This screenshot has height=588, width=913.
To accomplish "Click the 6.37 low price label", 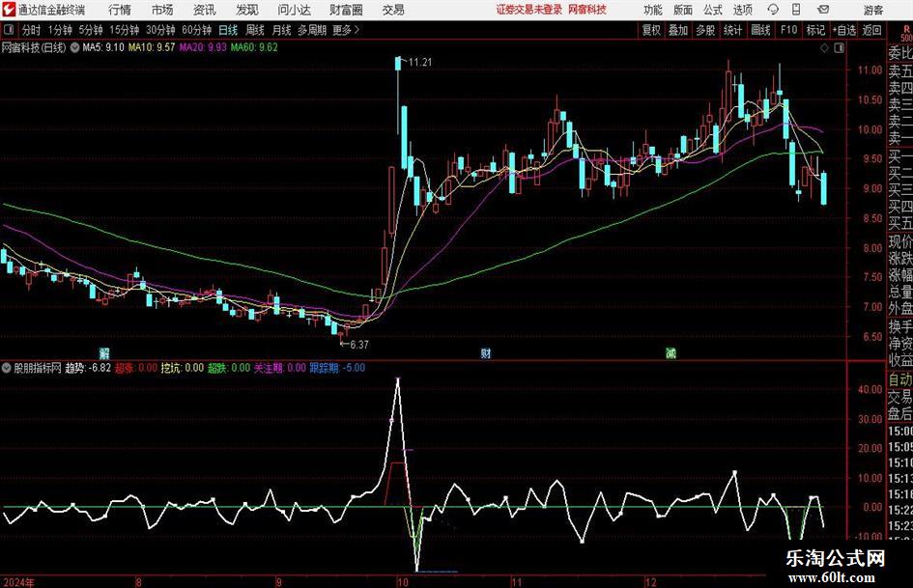I will pos(358,345).
